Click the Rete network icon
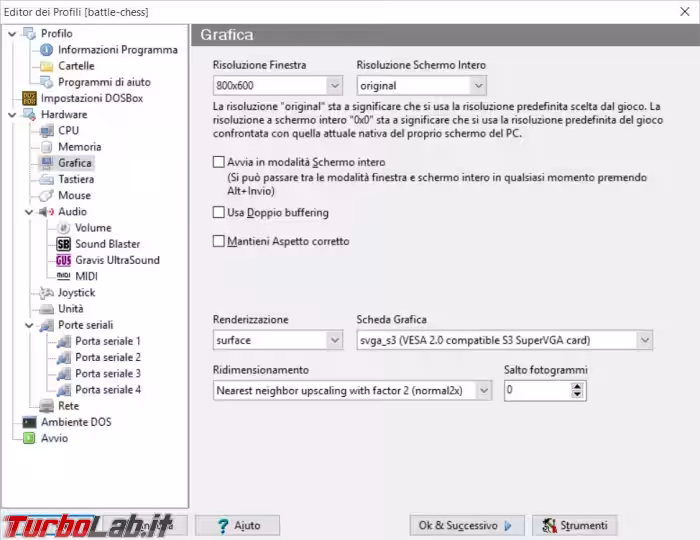Viewport: 700px width, 540px height. point(46,406)
